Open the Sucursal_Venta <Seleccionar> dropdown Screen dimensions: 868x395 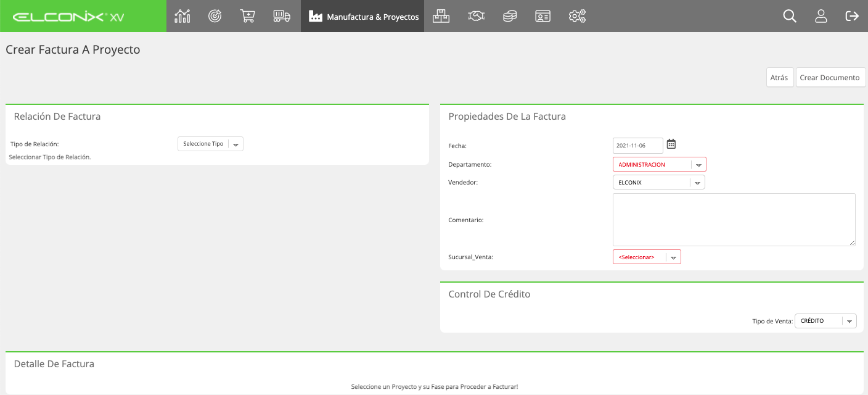pos(647,257)
